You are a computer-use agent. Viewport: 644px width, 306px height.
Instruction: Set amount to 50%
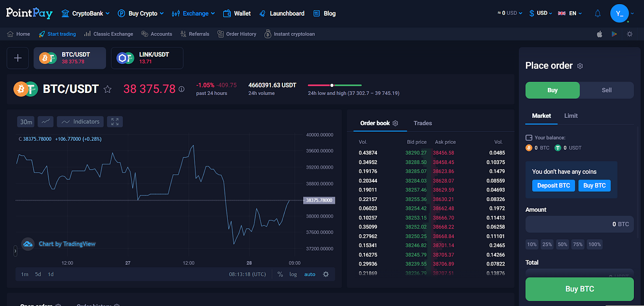click(x=563, y=244)
